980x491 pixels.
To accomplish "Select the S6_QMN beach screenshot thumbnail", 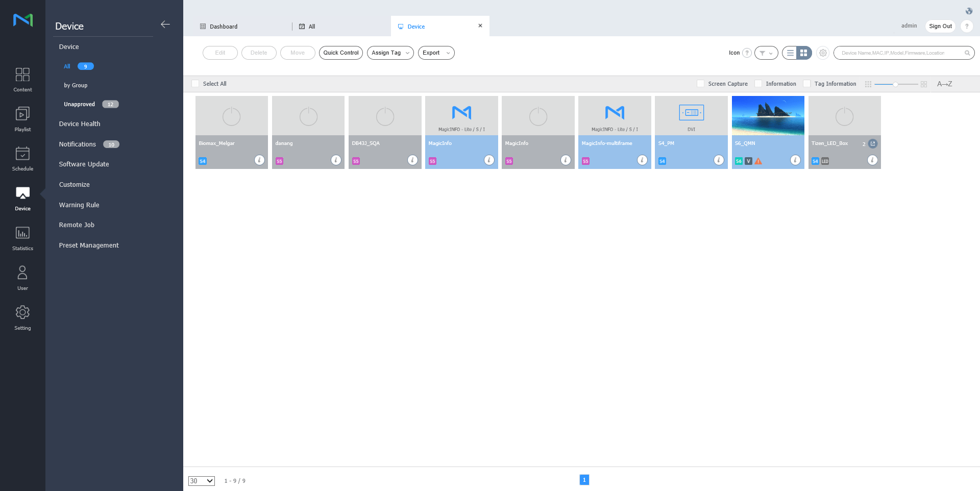I will pyautogui.click(x=768, y=115).
